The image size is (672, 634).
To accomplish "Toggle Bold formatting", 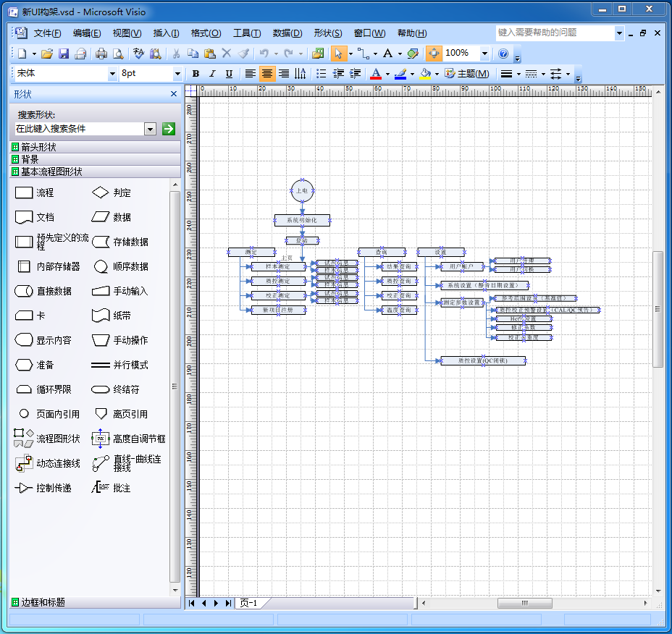I will 196,74.
